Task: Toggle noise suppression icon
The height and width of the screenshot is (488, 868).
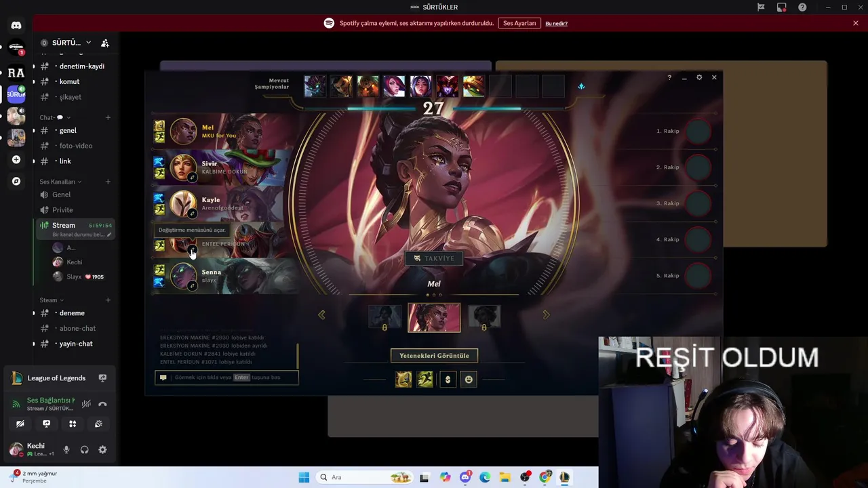Action: click(x=86, y=404)
